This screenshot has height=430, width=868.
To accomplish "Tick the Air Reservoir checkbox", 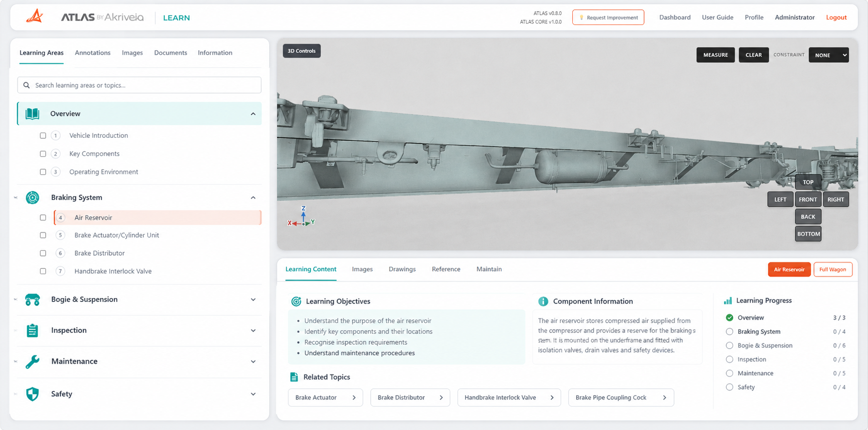I will point(43,218).
